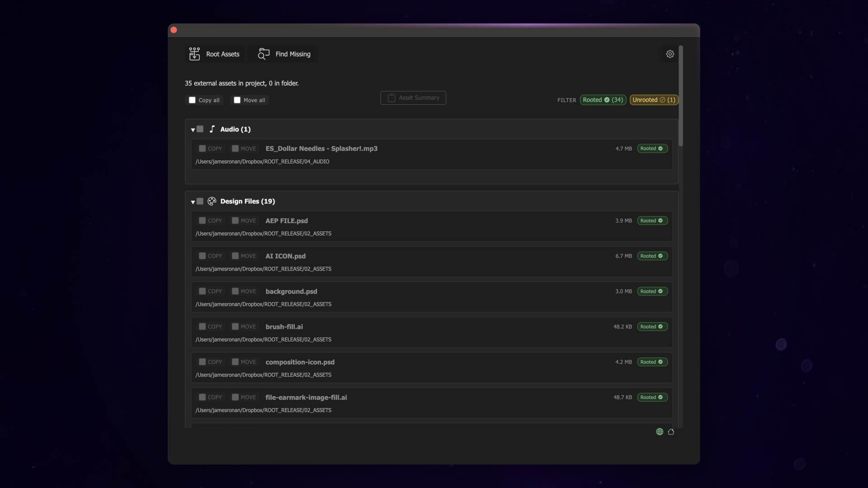
Task: Select file name background.psd
Action: point(291,291)
